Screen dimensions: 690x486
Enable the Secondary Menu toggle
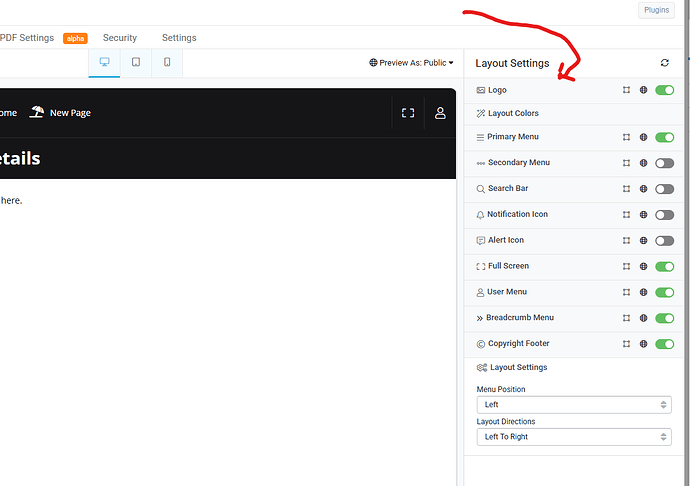point(664,163)
